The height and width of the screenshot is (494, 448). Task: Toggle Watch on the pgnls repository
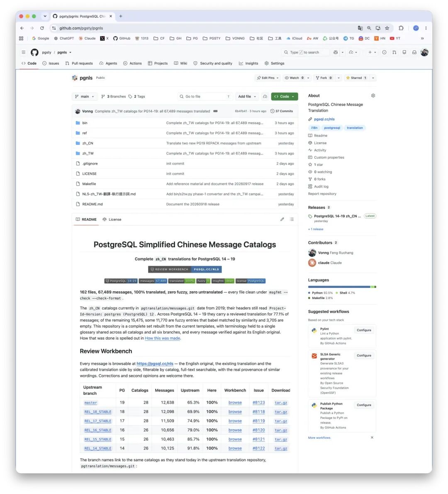pyautogui.click(x=294, y=78)
